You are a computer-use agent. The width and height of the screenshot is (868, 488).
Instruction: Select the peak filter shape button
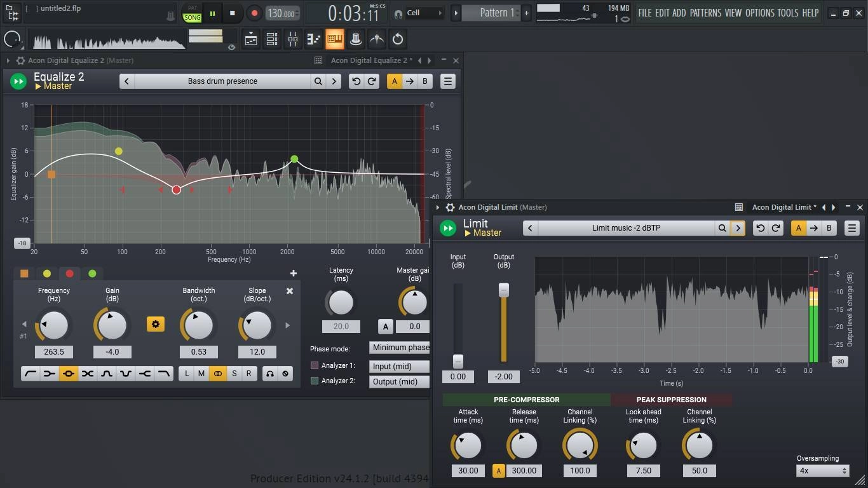coord(69,374)
